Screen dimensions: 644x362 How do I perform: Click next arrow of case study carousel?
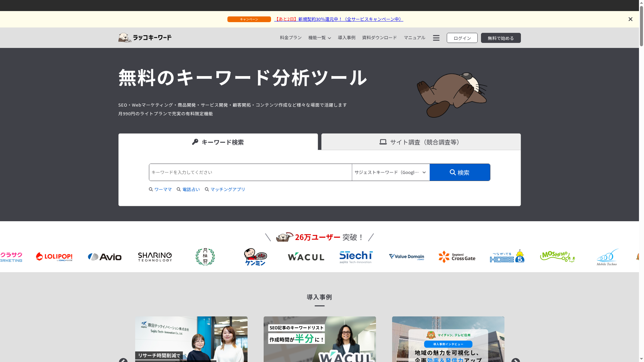point(516,360)
